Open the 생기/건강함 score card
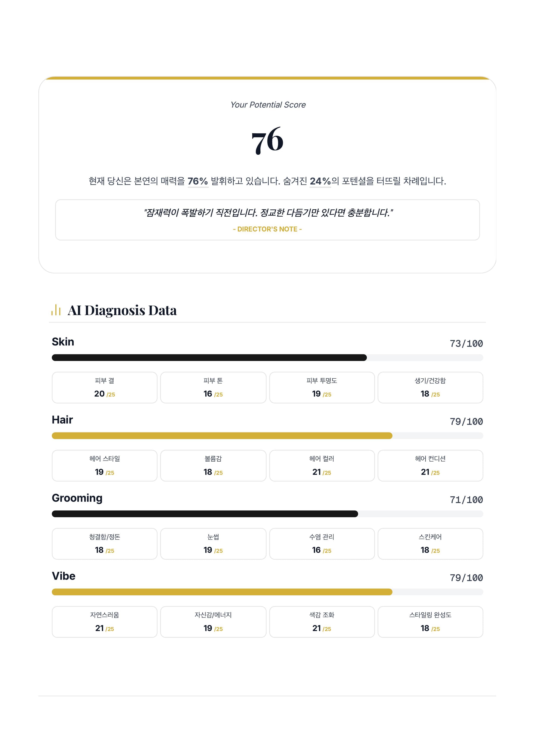The width and height of the screenshot is (534, 756). click(430, 387)
